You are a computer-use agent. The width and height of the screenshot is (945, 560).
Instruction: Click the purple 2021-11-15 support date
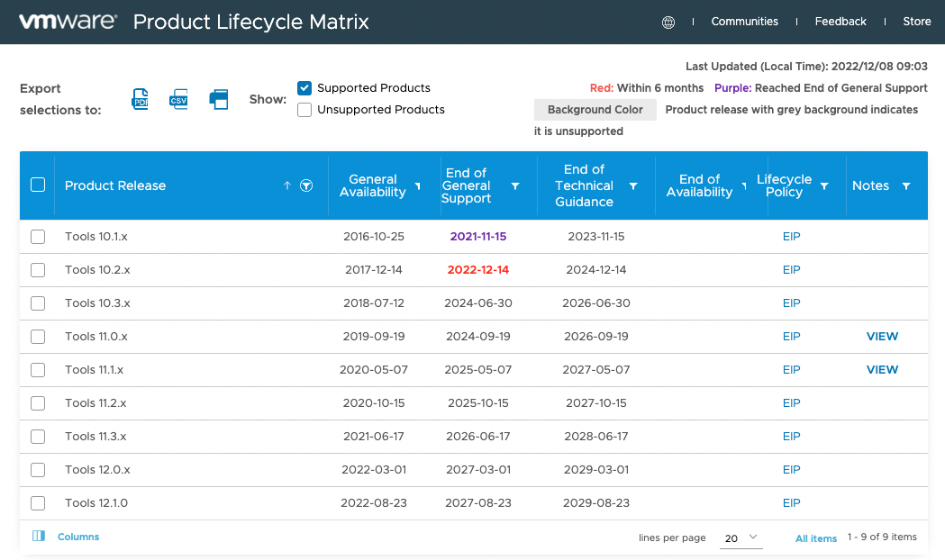478,237
